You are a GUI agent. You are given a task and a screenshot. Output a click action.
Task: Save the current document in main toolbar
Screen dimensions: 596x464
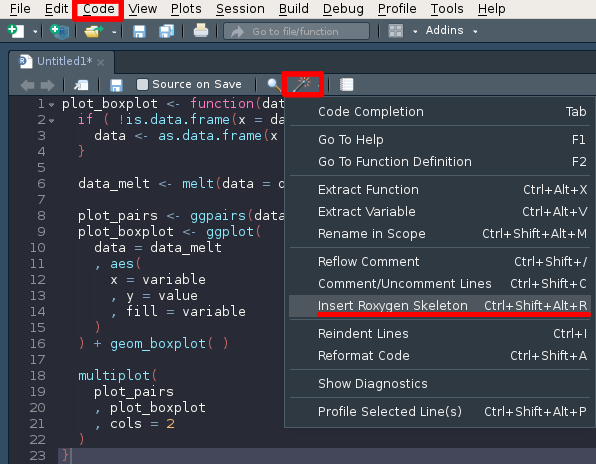coord(139,31)
